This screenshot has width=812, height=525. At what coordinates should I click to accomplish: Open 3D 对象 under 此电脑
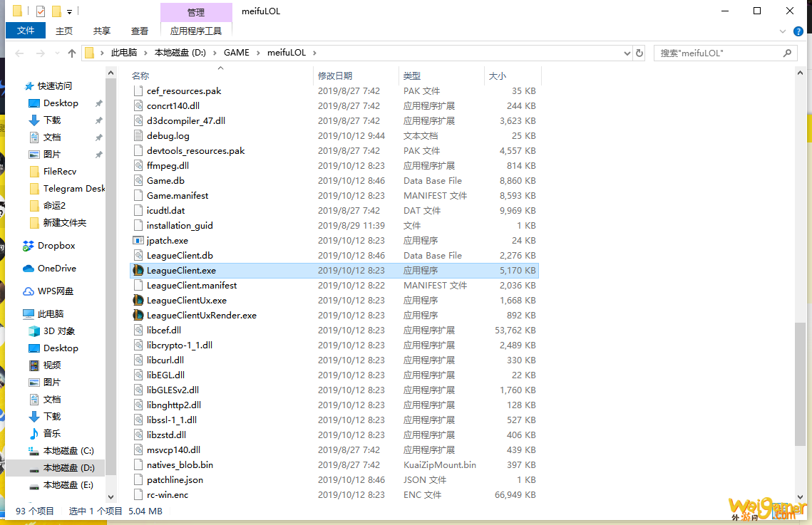[x=59, y=331]
